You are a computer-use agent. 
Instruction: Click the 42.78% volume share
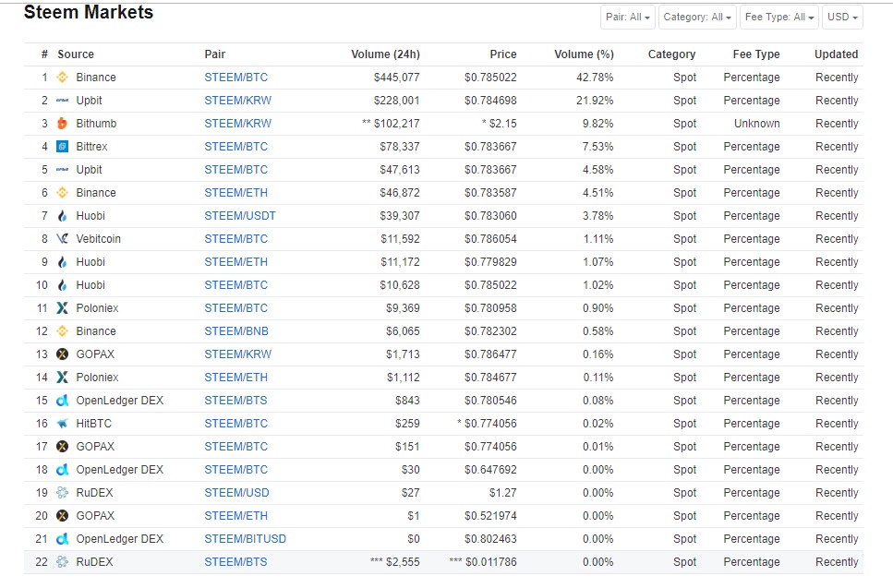595,78
